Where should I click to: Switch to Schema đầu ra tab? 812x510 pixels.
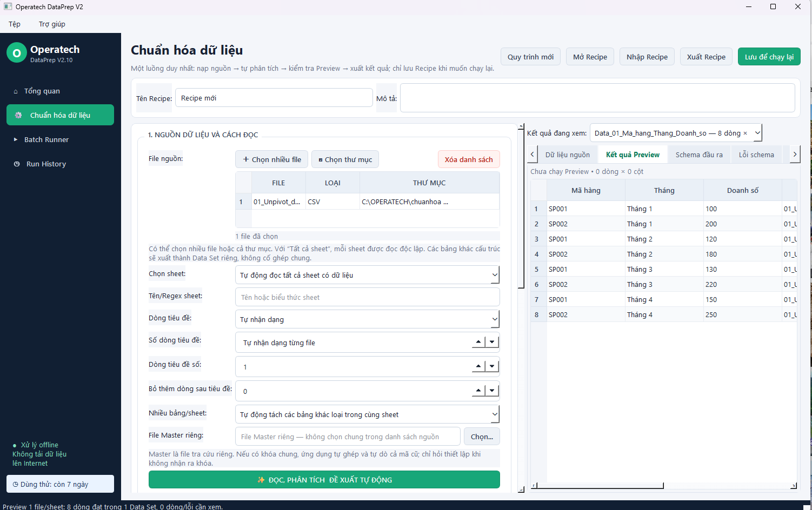coord(699,155)
